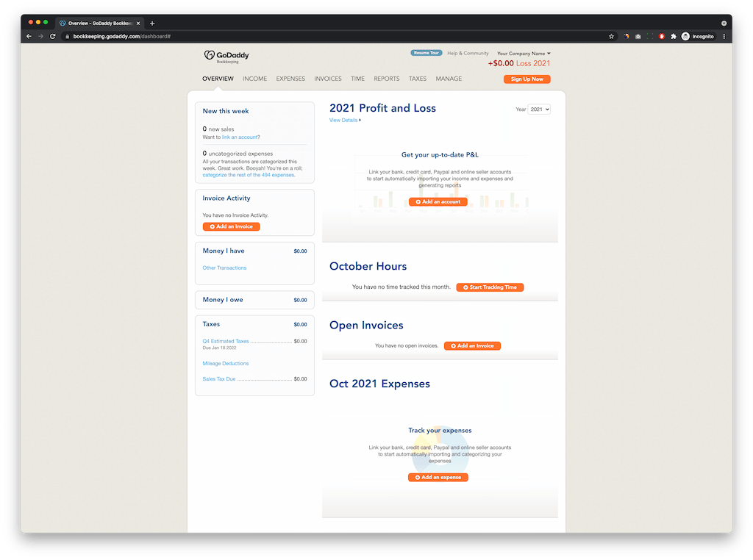The width and height of the screenshot is (753, 560).
Task: Click the October Hours heading
Action: (x=368, y=266)
